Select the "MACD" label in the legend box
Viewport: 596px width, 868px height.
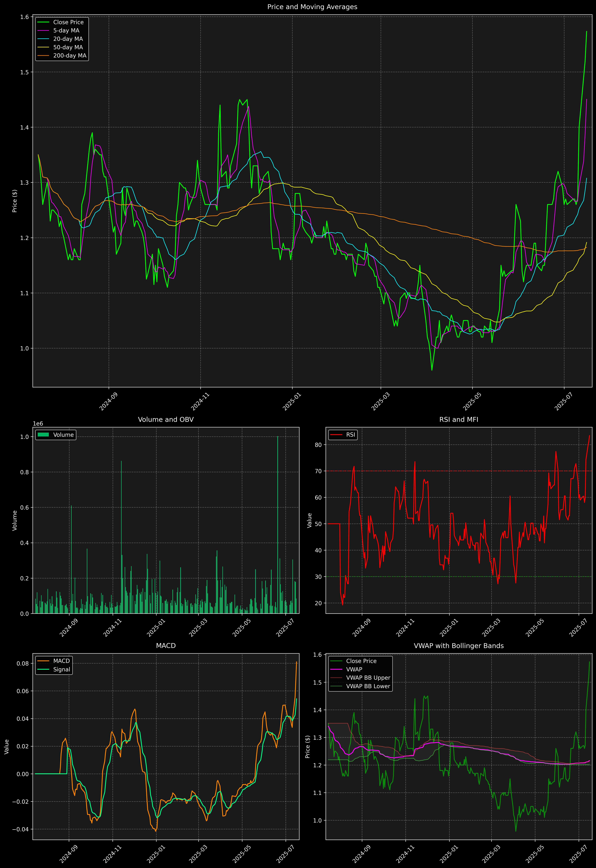point(62,661)
